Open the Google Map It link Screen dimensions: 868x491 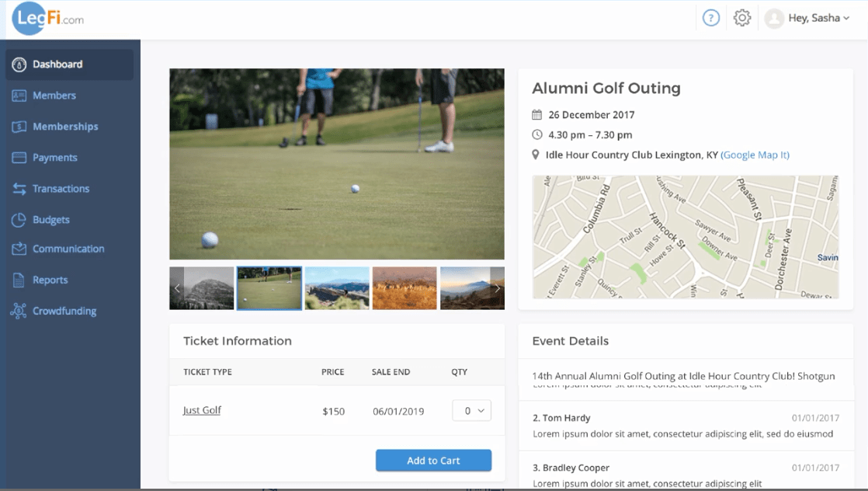coord(755,155)
